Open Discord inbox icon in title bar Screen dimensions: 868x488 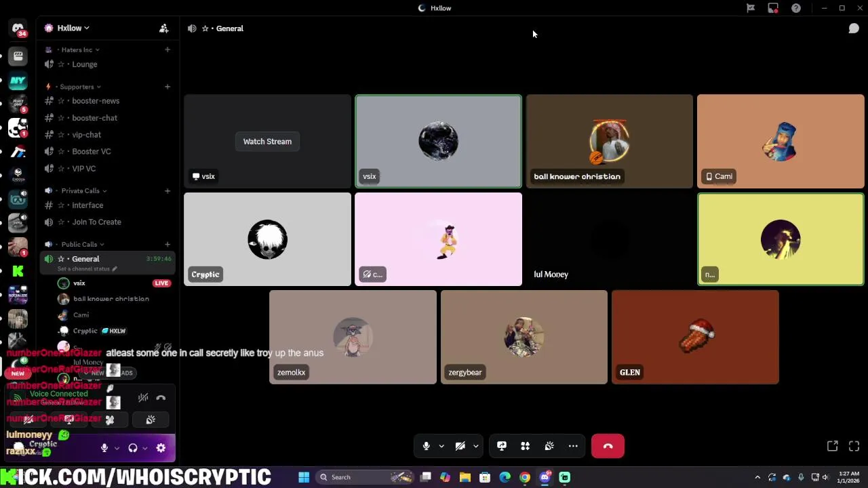(773, 8)
